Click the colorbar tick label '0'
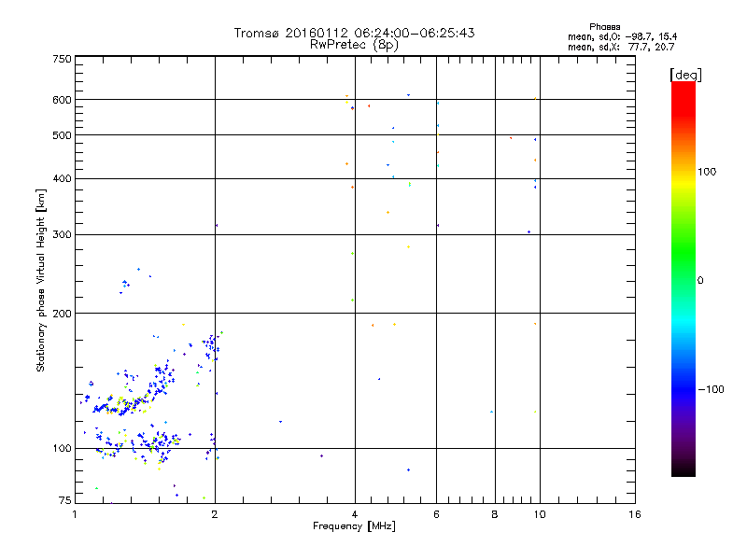 pos(700,280)
